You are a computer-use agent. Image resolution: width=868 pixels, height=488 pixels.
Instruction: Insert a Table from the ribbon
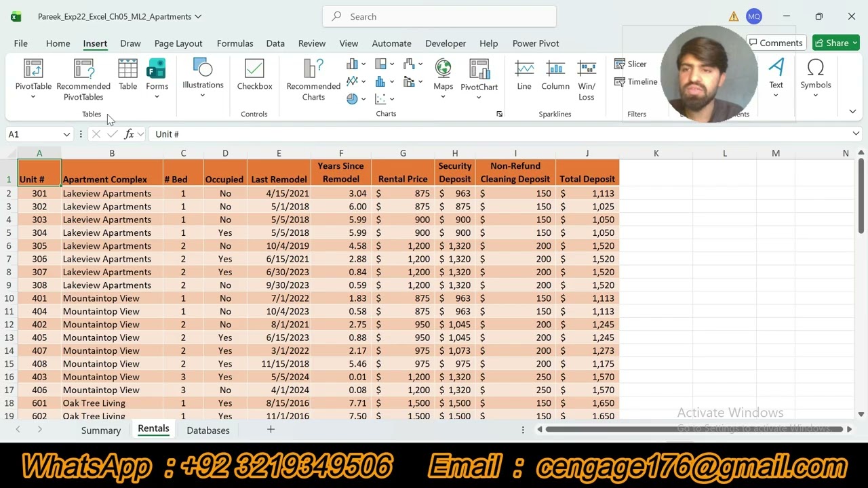(x=127, y=75)
